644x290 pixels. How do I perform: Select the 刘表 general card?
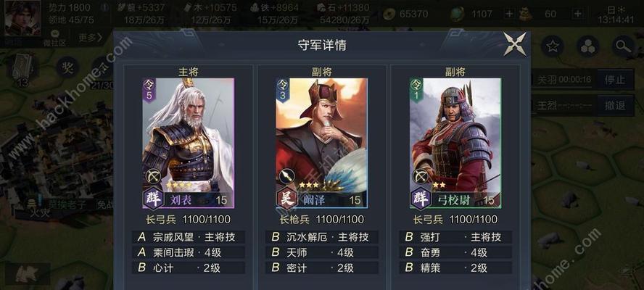click(x=188, y=143)
